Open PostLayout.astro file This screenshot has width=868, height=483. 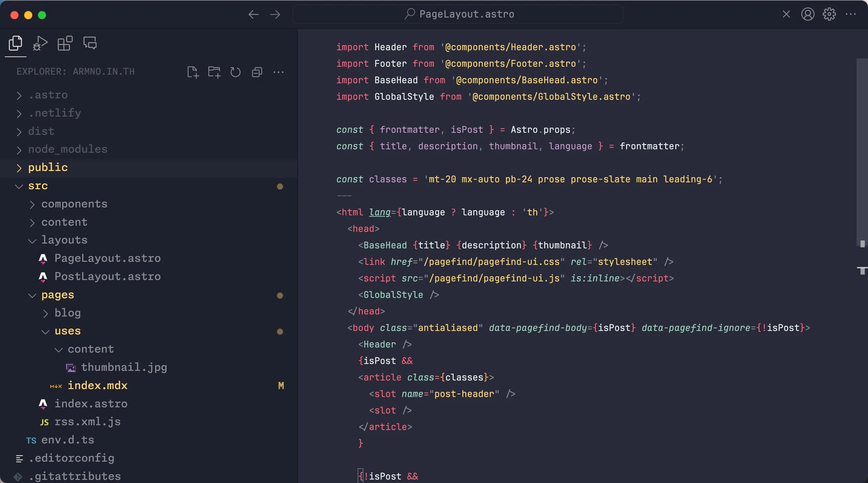click(107, 277)
